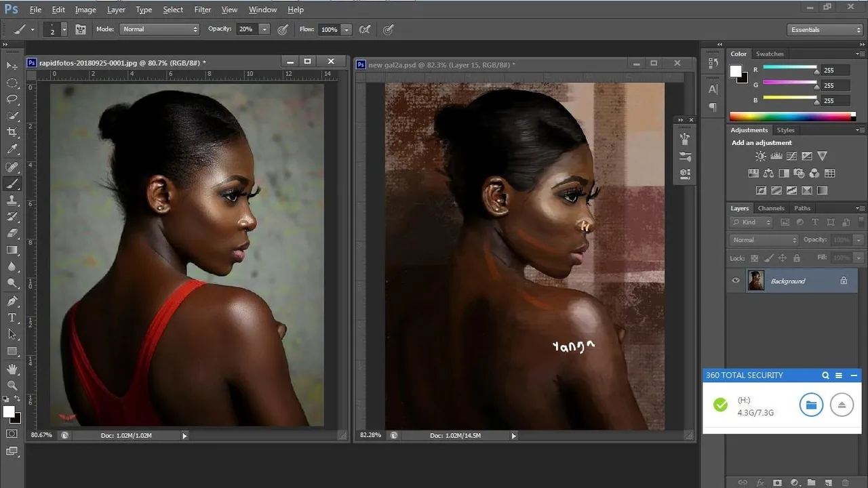Select the Clone Stamp tool
The image size is (868, 488).
pyautogui.click(x=12, y=201)
